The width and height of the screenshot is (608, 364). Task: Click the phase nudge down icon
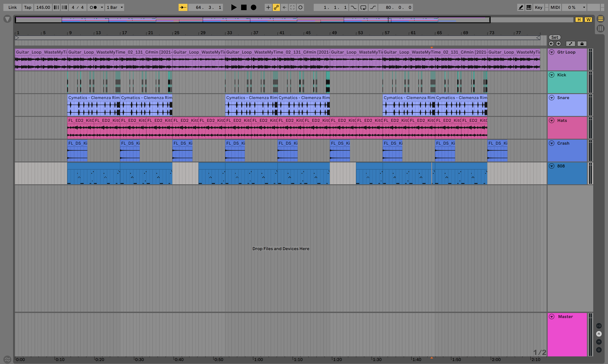[56, 7]
